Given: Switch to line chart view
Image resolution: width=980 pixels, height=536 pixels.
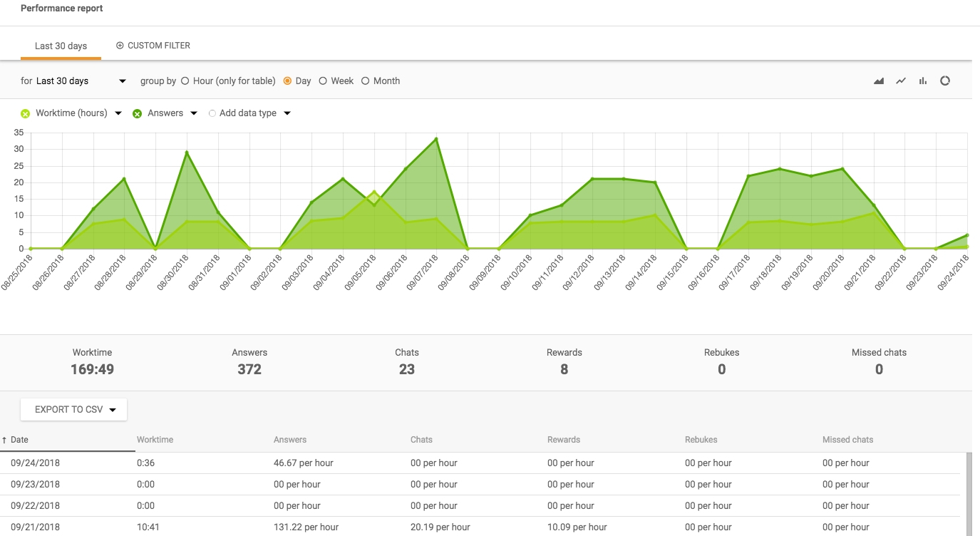Looking at the screenshot, I should click(901, 81).
